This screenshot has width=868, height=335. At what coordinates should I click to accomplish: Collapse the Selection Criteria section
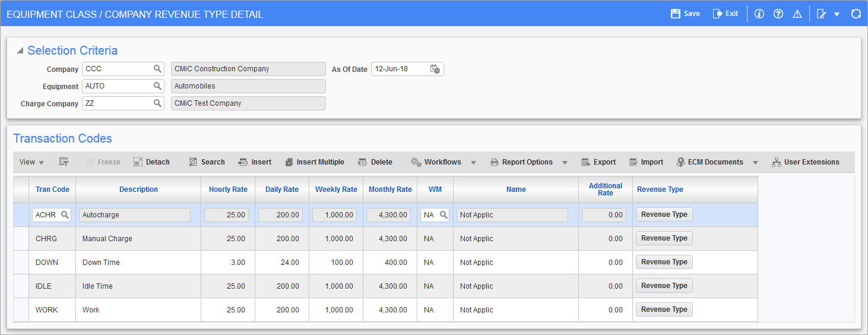click(20, 51)
